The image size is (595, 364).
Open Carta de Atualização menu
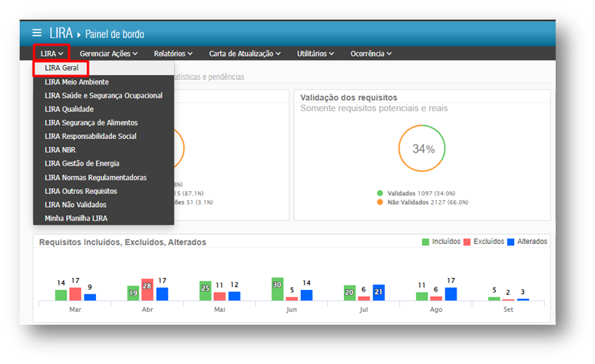tap(245, 54)
